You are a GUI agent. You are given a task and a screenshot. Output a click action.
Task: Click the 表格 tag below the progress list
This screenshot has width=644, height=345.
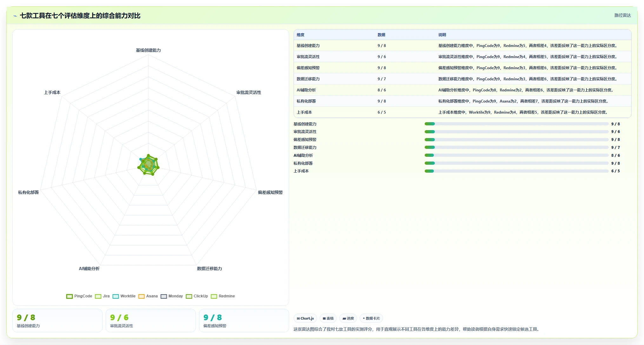click(328, 318)
